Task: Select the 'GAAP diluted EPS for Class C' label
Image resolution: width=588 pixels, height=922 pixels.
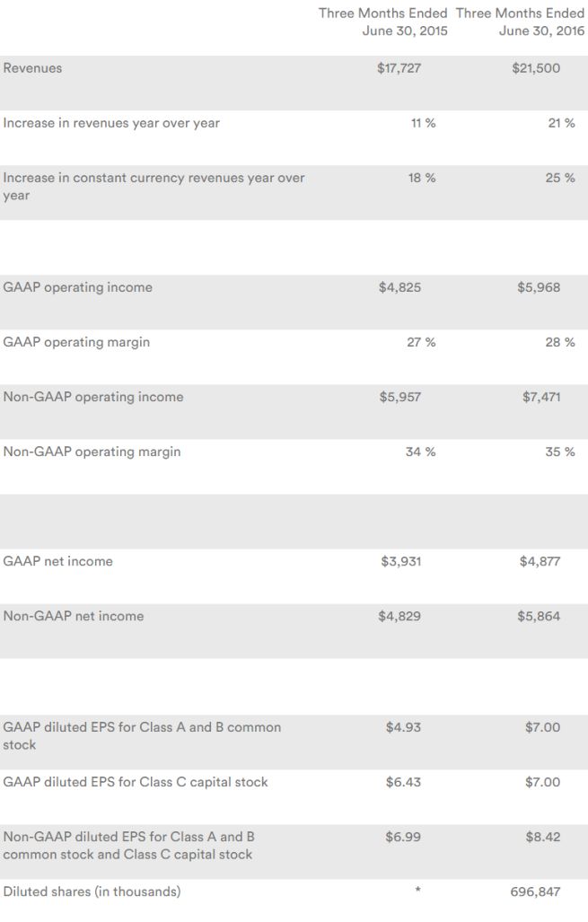Action: pos(136,782)
